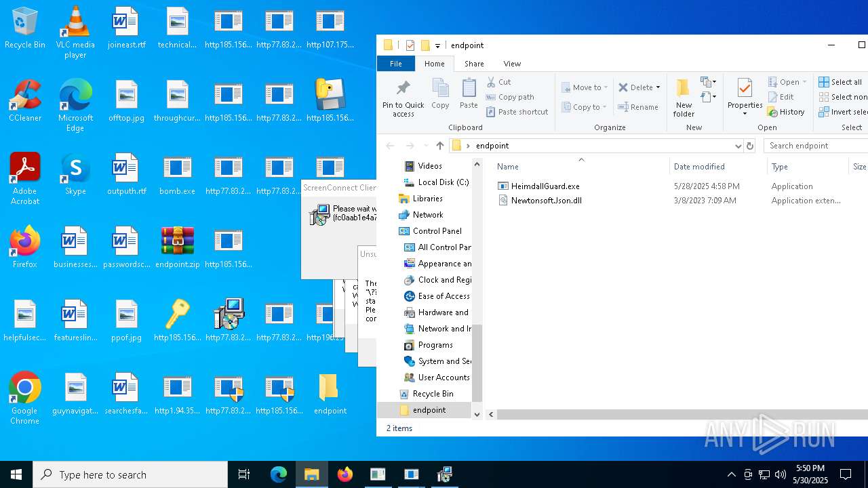The width and height of the screenshot is (868, 488).
Task: Select the HeimdallGuard.exe file
Action: point(545,186)
